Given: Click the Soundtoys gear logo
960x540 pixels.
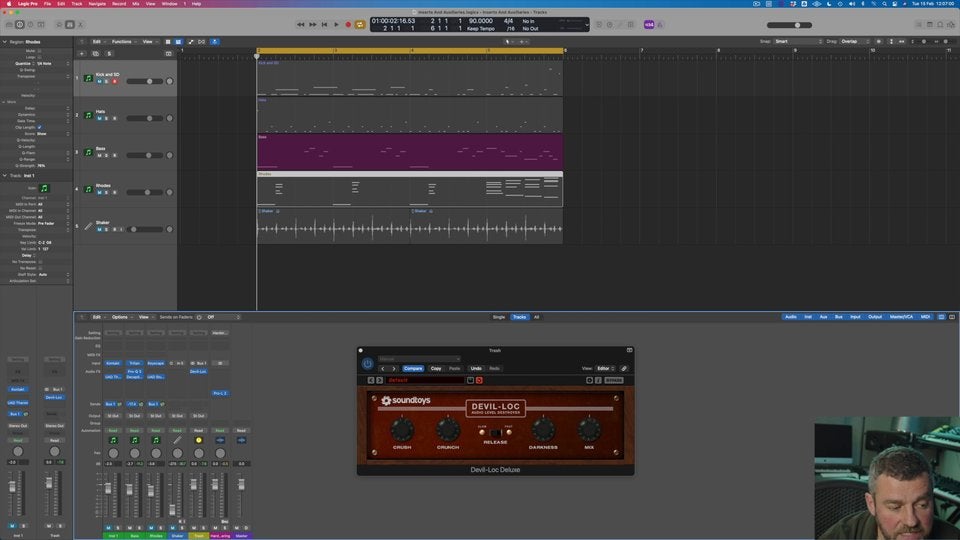Looking at the screenshot, I should 386,401.
